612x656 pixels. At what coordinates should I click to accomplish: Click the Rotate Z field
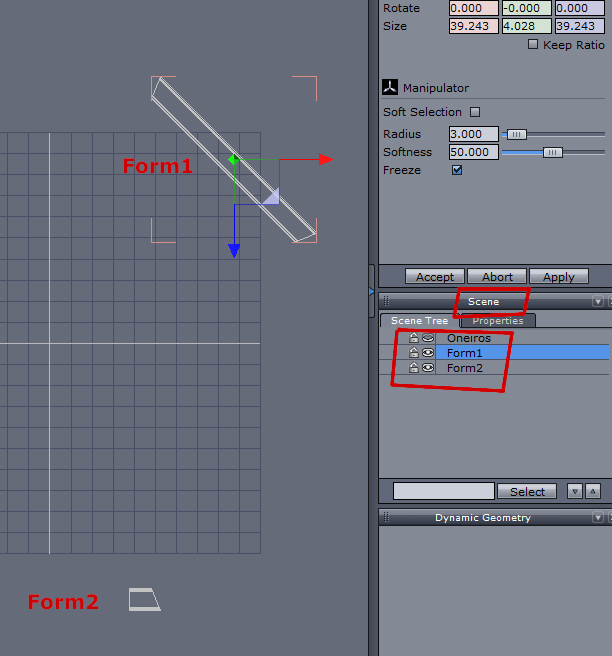(x=580, y=8)
